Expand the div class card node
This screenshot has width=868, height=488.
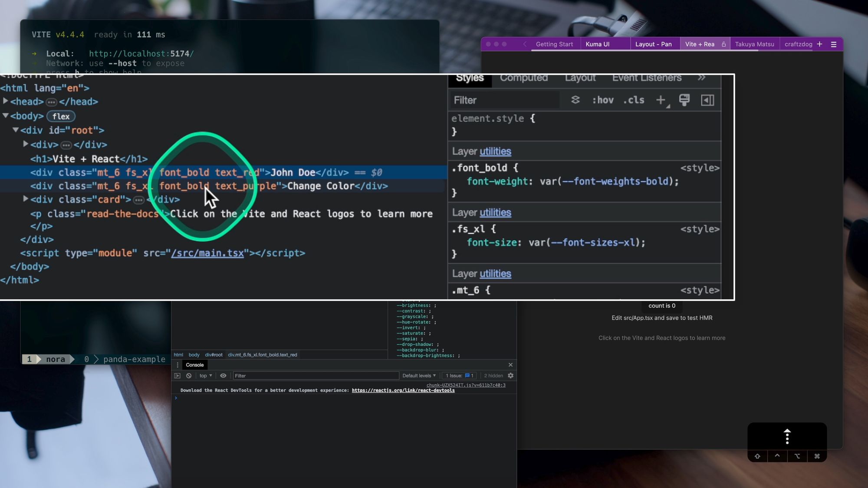click(26, 199)
